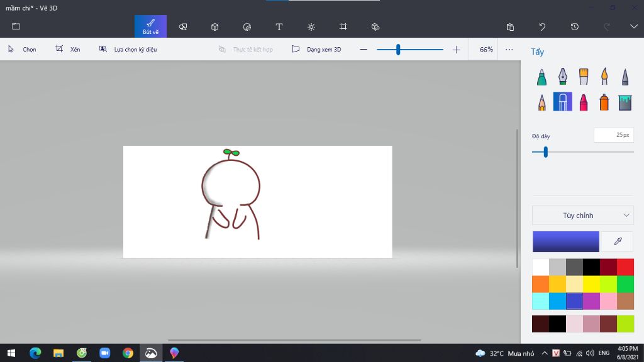
Task: Pick the green color swatch
Action: [x=626, y=284]
